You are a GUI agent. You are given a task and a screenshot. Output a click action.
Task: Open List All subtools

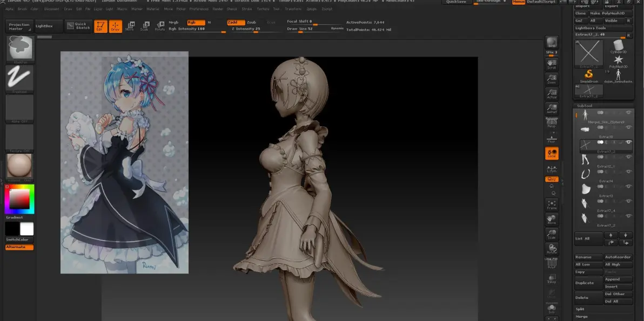pyautogui.click(x=588, y=238)
